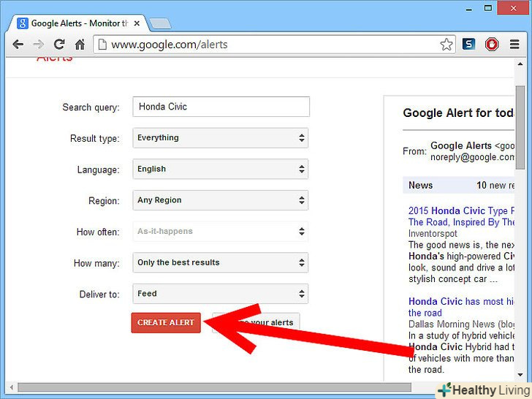Close the Google Alerts tab
532x399 pixels.
tap(137, 23)
